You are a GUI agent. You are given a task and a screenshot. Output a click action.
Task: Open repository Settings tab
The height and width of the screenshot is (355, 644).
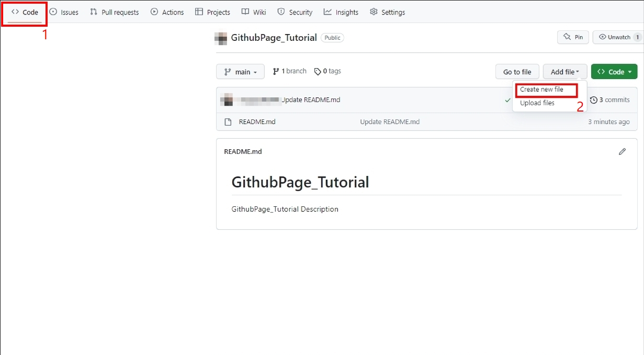coord(388,12)
